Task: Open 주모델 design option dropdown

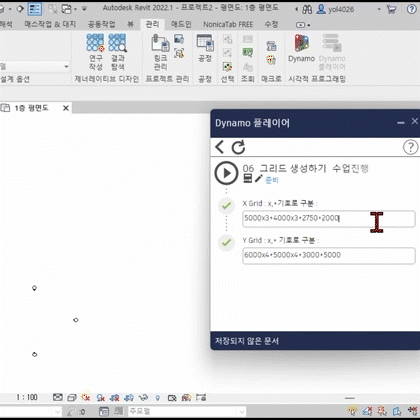Action: (187, 412)
